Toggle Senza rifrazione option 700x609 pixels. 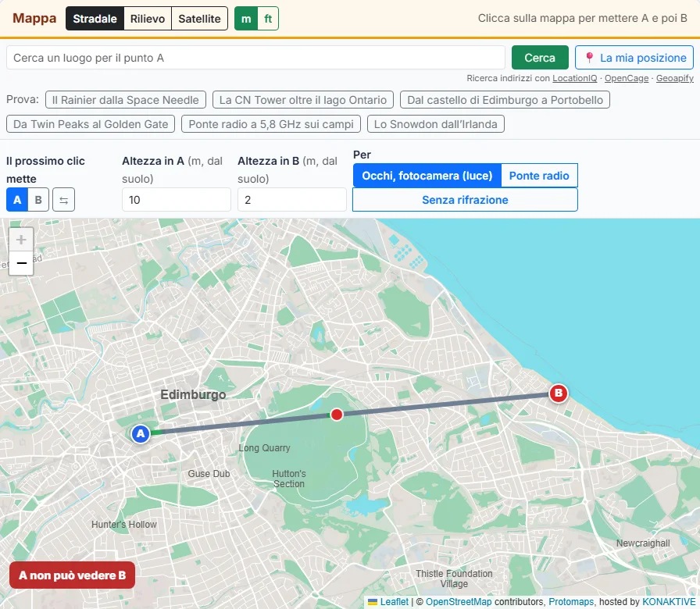point(465,200)
